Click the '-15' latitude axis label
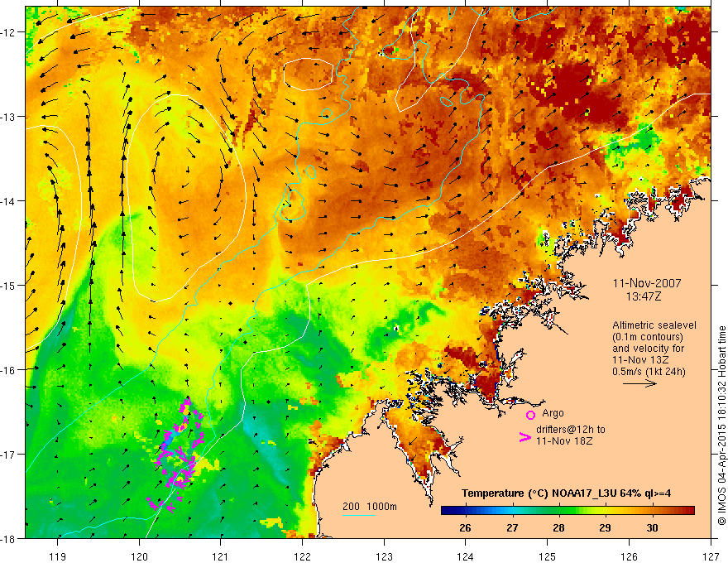 (x=9, y=285)
